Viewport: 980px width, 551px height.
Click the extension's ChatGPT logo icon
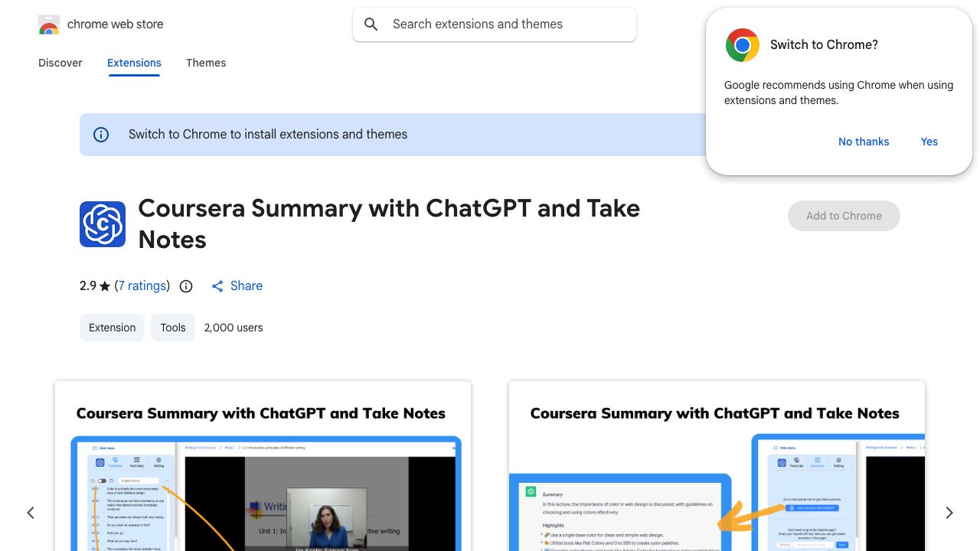(x=103, y=224)
